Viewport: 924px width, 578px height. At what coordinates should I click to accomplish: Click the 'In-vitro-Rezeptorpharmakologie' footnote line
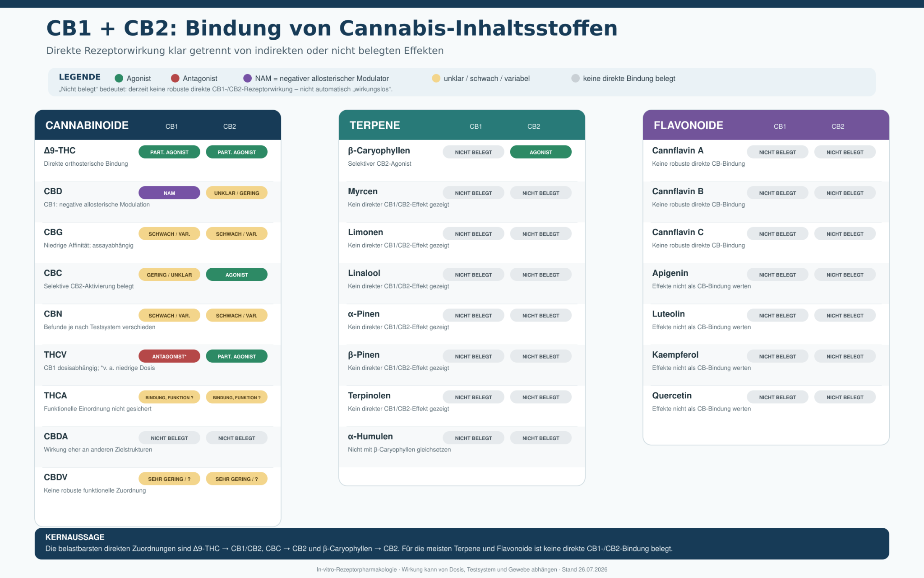click(x=462, y=570)
